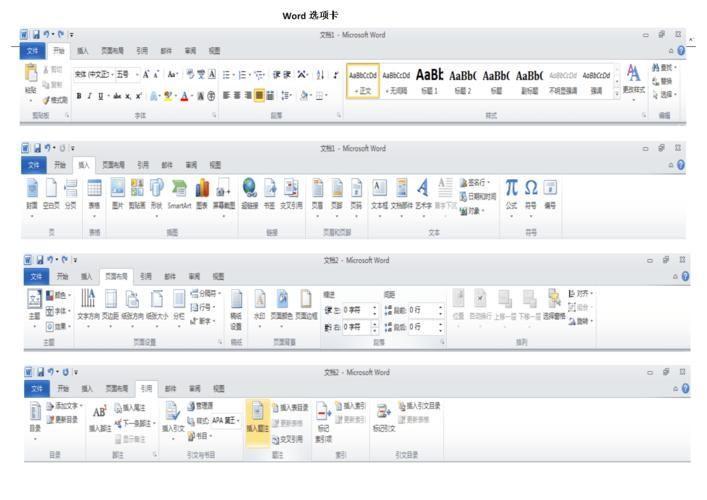Image resolution: width=707 pixels, height=500 pixels.
Task: Open the citation Style box showing APA
Action: pyautogui.click(x=225, y=421)
